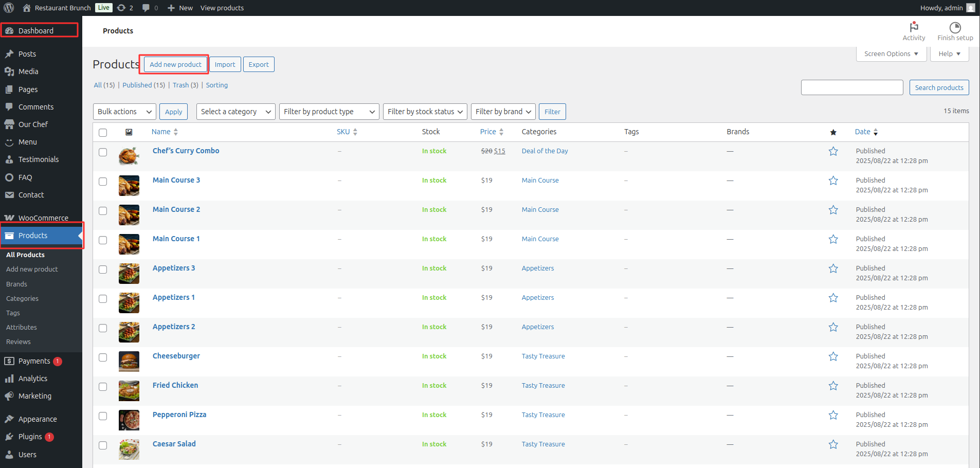Screen dimensions: 980x468
Task: Expand Screen Options panel
Action: click(x=891, y=54)
